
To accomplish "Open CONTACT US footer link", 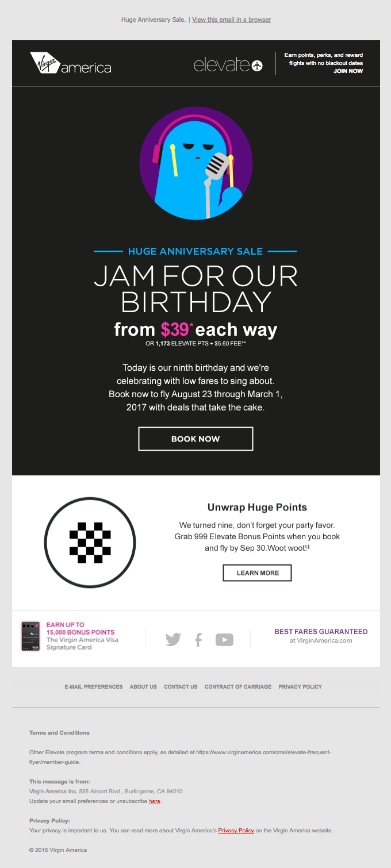I will point(181,687).
